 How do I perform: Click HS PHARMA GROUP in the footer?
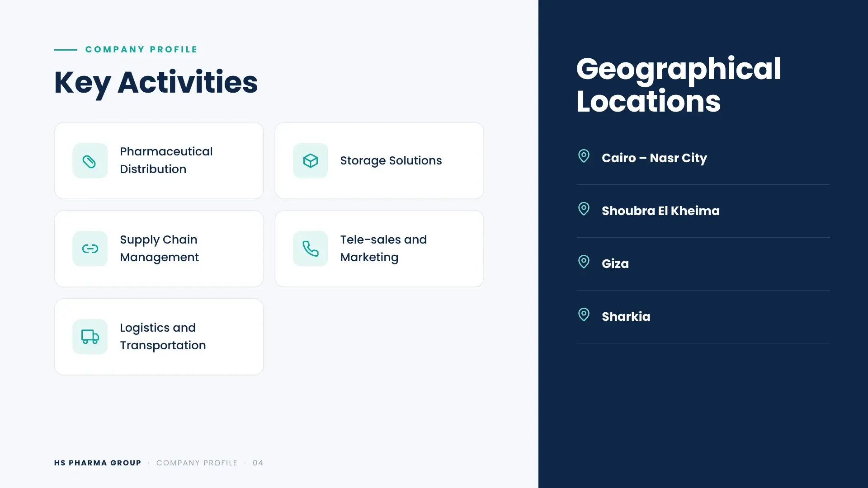(x=98, y=463)
